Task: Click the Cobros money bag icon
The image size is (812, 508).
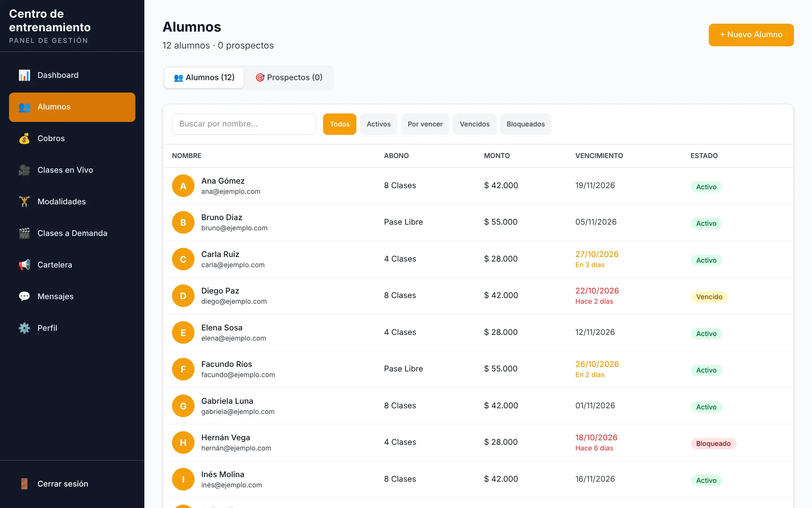Action: click(24, 138)
